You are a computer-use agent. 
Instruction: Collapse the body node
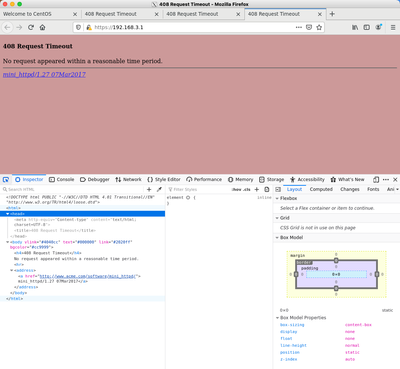tap(7, 242)
